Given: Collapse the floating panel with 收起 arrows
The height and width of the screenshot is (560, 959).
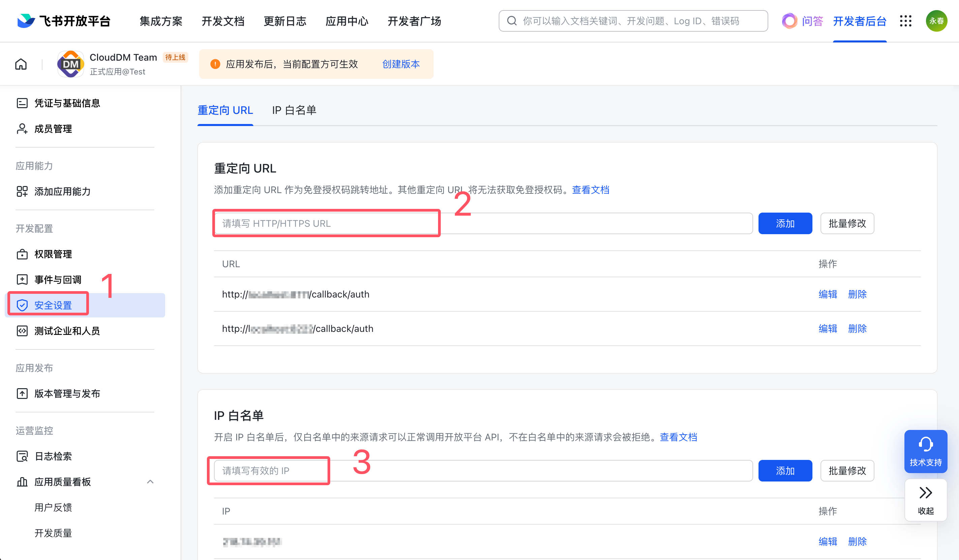Looking at the screenshot, I should click(926, 499).
